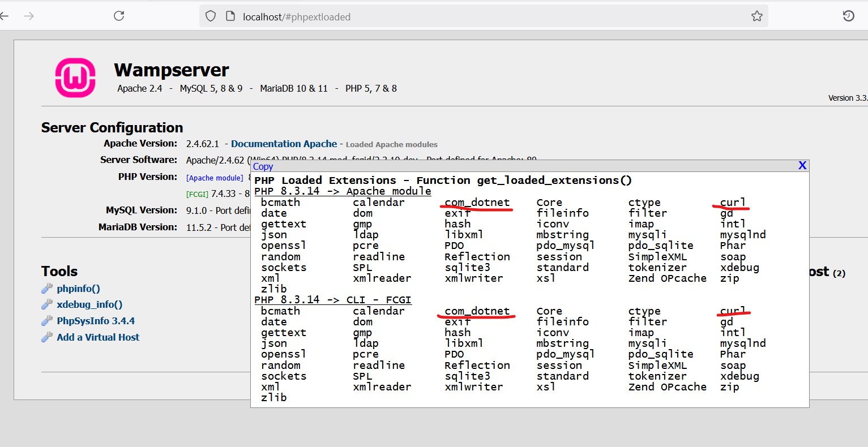Click the Add a Virtual Host link

[98, 337]
